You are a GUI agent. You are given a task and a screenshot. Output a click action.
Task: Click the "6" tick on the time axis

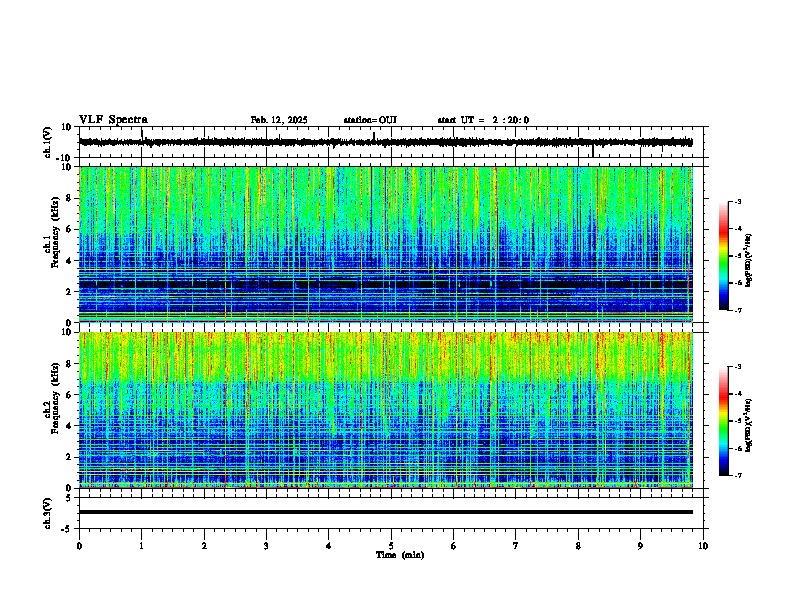click(x=454, y=546)
